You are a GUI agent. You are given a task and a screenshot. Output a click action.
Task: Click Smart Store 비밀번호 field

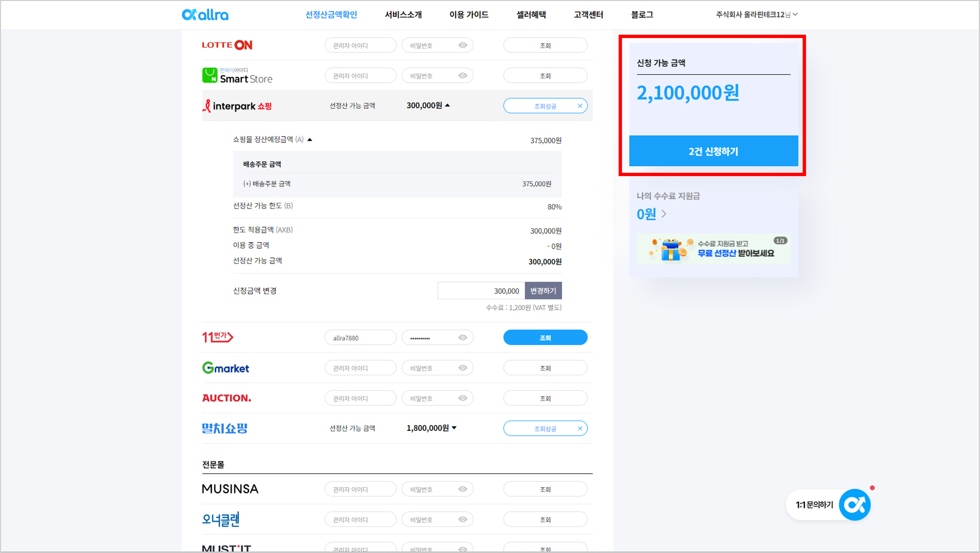[x=437, y=76]
